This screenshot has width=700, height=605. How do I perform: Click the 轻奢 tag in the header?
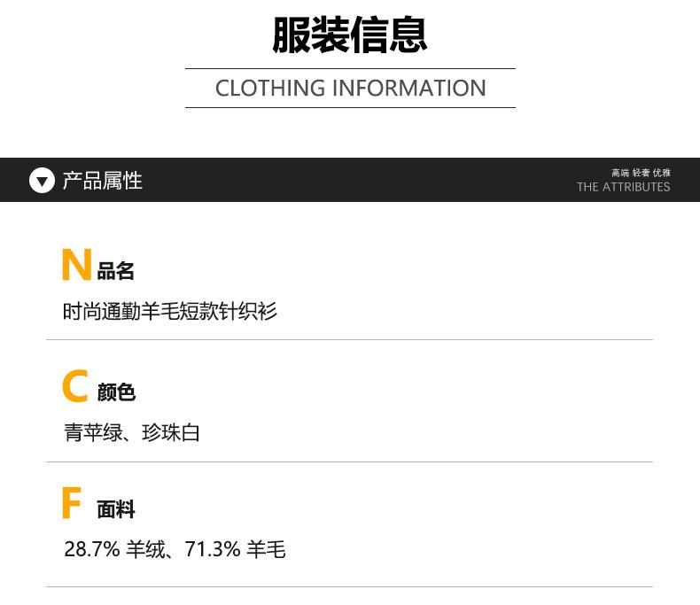coord(641,173)
